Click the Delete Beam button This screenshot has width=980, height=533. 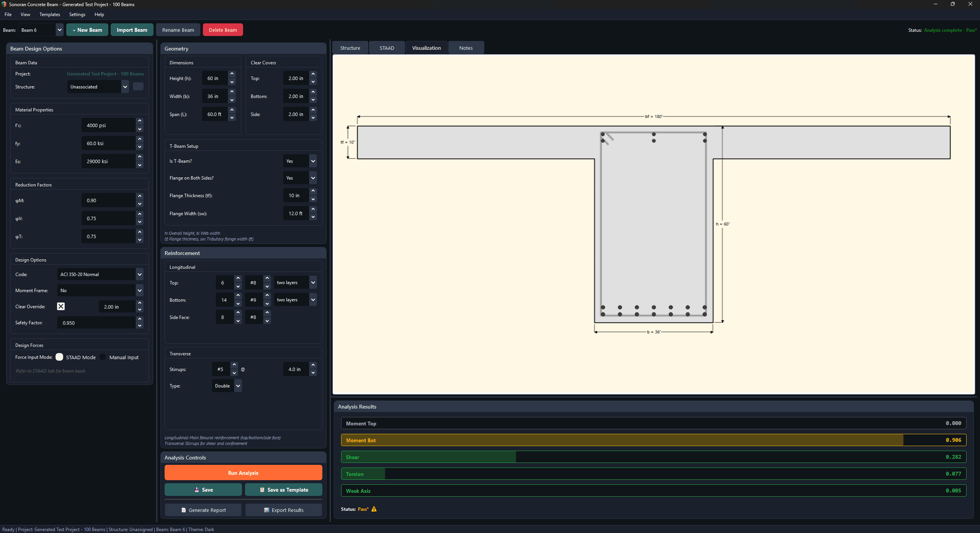point(223,30)
